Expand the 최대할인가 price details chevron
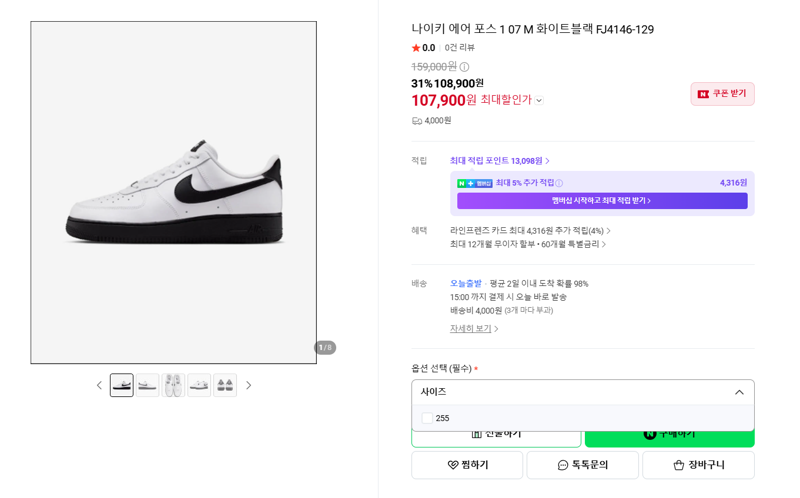This screenshot has height=498, width=800. (x=539, y=101)
